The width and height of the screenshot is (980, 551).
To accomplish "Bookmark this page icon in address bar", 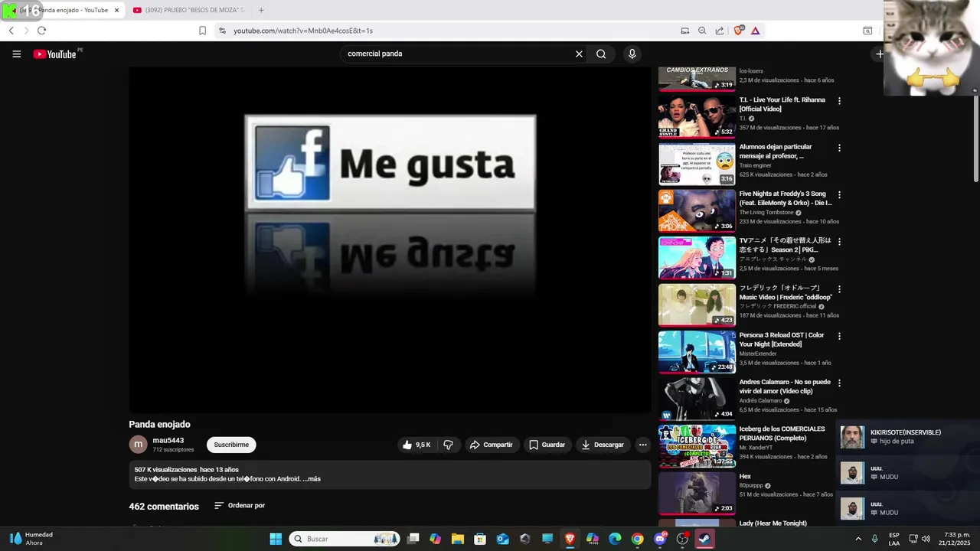I will pos(202,31).
